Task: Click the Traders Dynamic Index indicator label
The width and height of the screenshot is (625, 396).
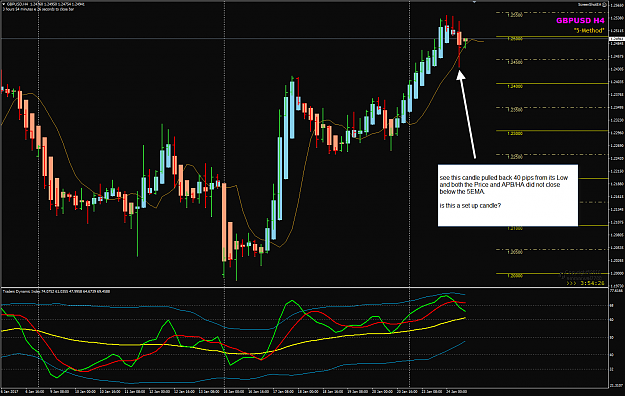Action: click(x=56, y=292)
